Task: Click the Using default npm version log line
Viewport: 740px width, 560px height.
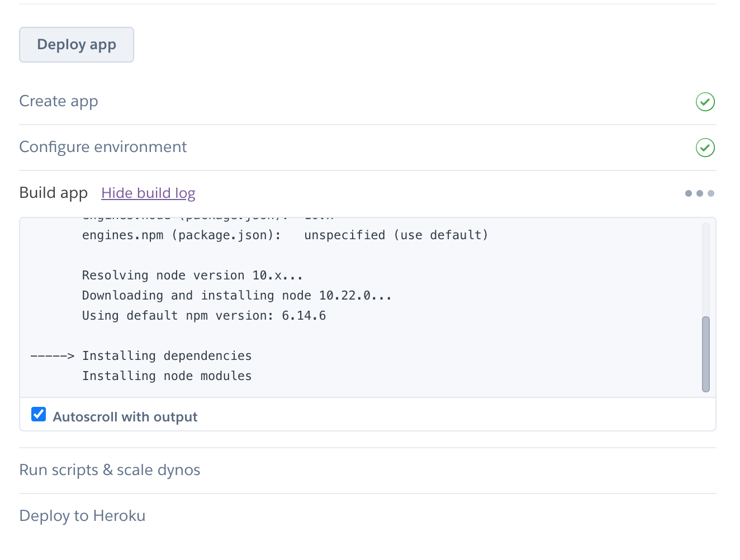Action: [204, 316]
